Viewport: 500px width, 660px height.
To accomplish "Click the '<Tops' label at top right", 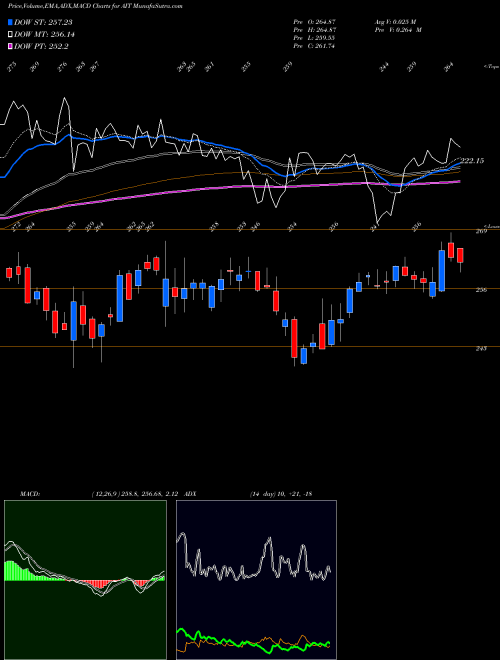I will (x=491, y=67).
